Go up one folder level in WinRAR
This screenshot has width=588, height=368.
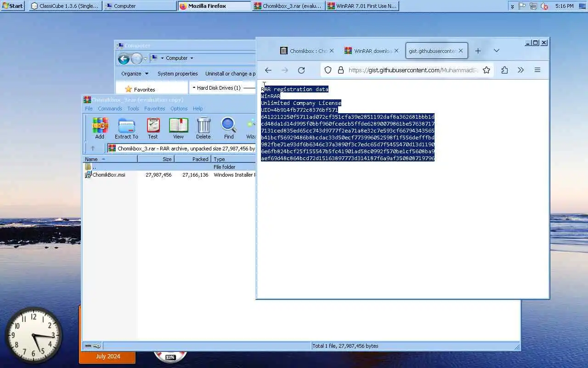[92, 148]
